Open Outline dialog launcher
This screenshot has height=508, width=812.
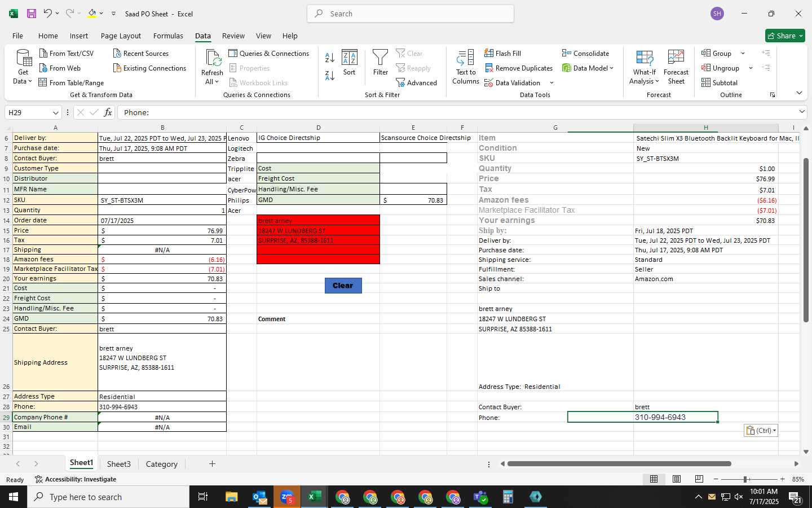[x=773, y=95]
